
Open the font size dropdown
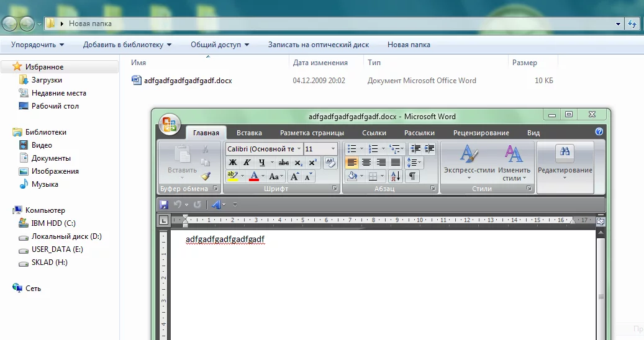pyautogui.click(x=333, y=149)
